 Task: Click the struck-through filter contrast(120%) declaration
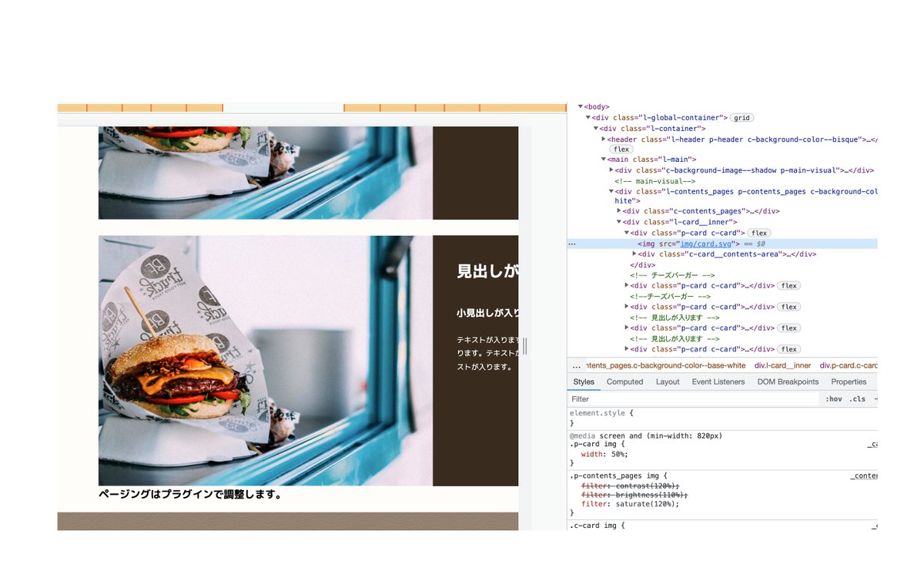pyautogui.click(x=631, y=486)
